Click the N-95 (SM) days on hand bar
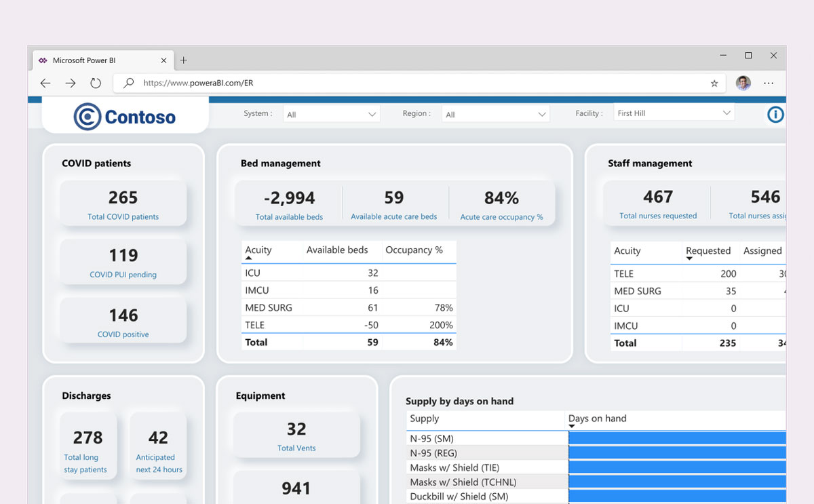Viewport: 814px width, 504px height. pyautogui.click(x=677, y=438)
